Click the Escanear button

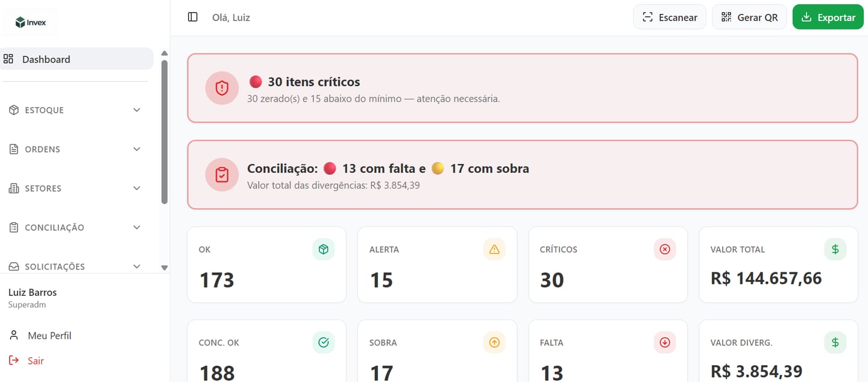pos(670,17)
